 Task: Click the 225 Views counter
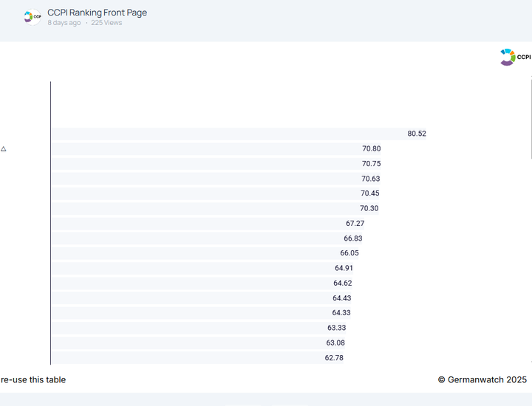pos(106,23)
